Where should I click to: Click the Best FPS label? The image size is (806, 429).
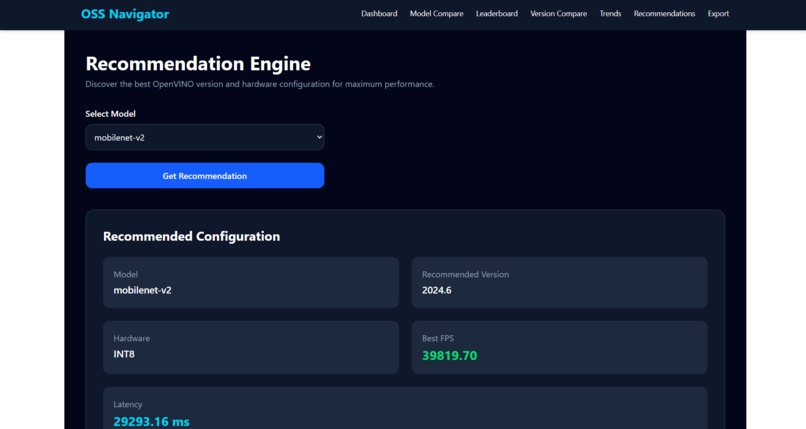437,338
